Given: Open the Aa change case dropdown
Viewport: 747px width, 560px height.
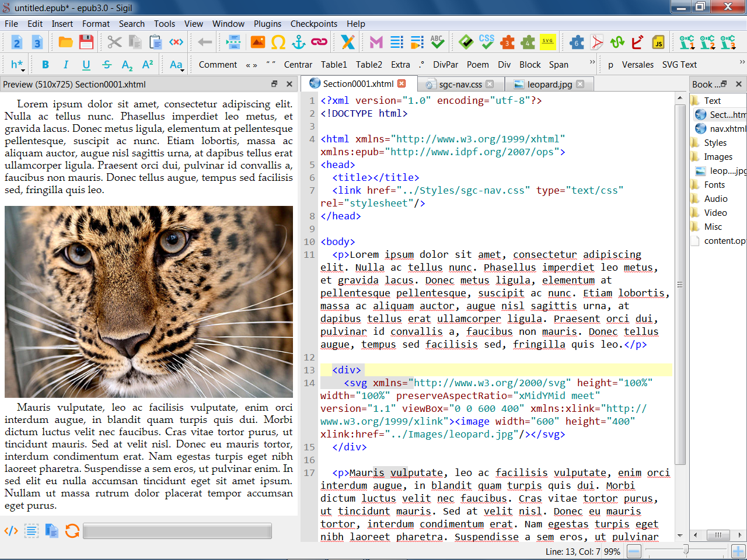Looking at the screenshot, I should click(176, 65).
